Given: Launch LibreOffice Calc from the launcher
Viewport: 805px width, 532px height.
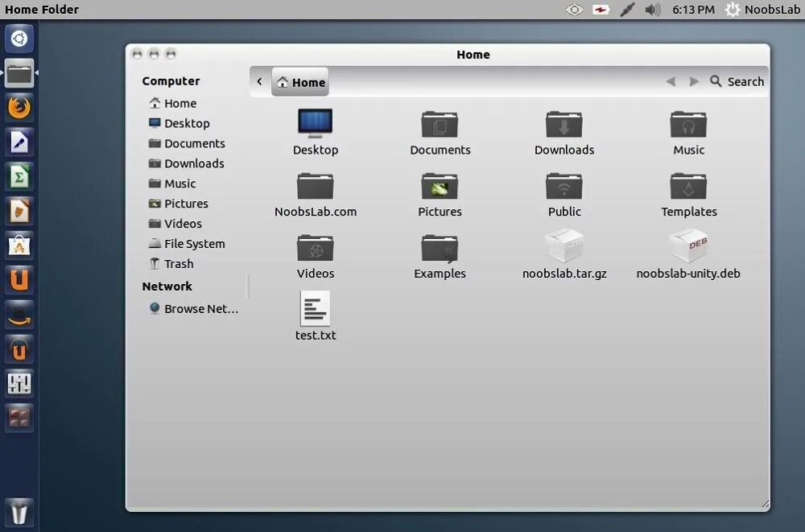Looking at the screenshot, I should pos(19,176).
